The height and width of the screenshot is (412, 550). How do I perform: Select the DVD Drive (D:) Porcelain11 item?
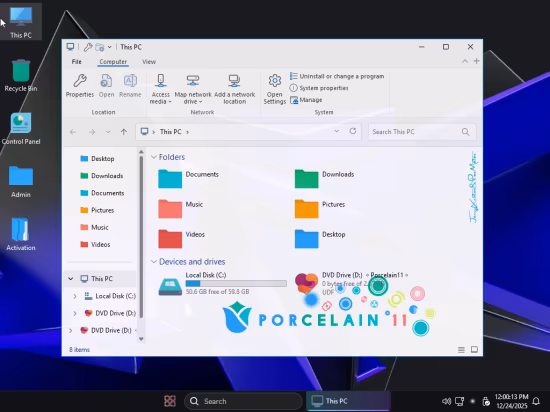point(352,283)
